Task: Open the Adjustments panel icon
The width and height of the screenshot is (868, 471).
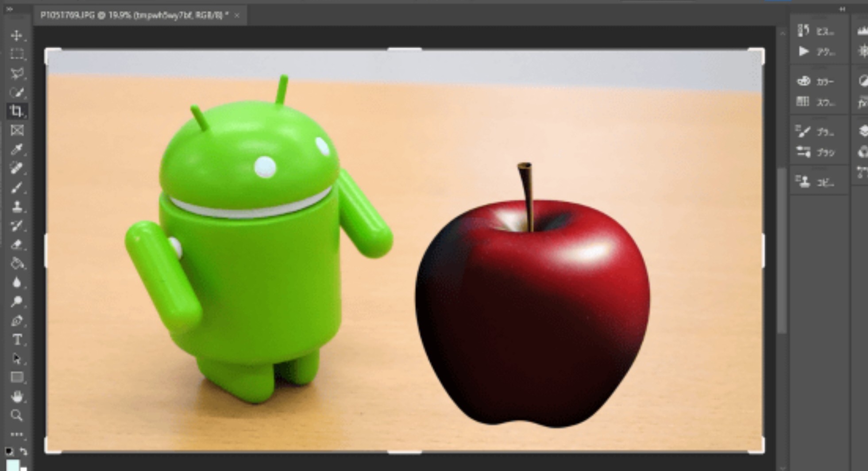Action: point(863,81)
